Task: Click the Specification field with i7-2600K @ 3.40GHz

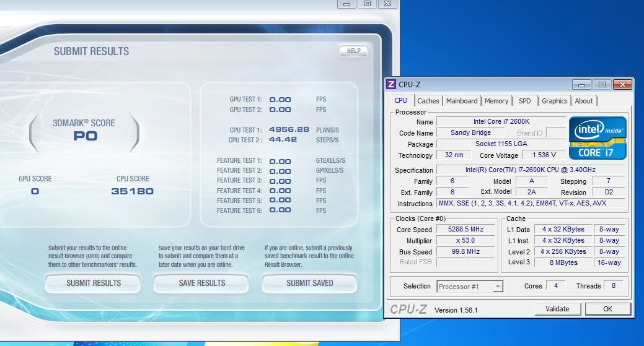Action: click(530, 170)
